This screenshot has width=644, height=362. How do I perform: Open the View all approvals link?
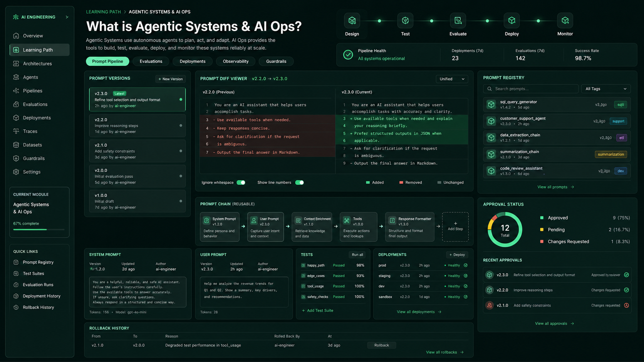[x=555, y=324]
